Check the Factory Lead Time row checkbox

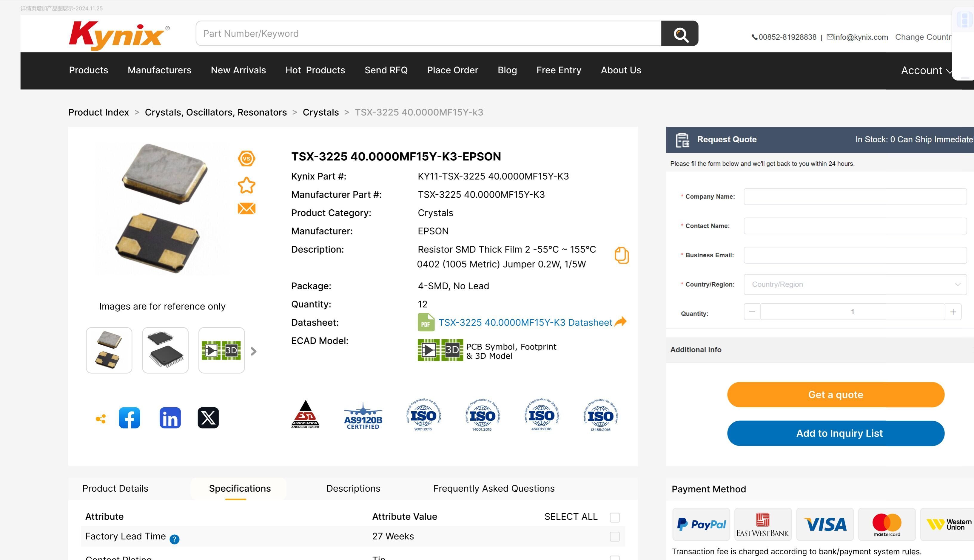[615, 536]
